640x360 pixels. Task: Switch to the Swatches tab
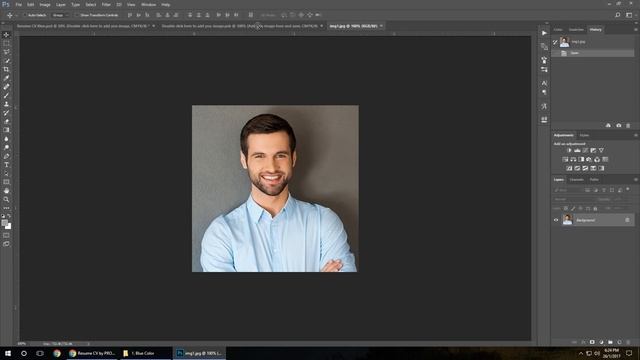[576, 29]
